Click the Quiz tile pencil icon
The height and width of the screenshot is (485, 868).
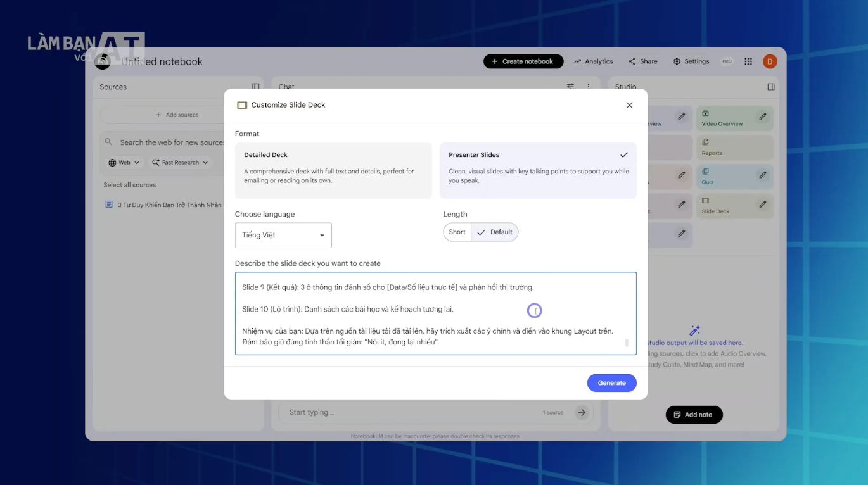click(763, 175)
